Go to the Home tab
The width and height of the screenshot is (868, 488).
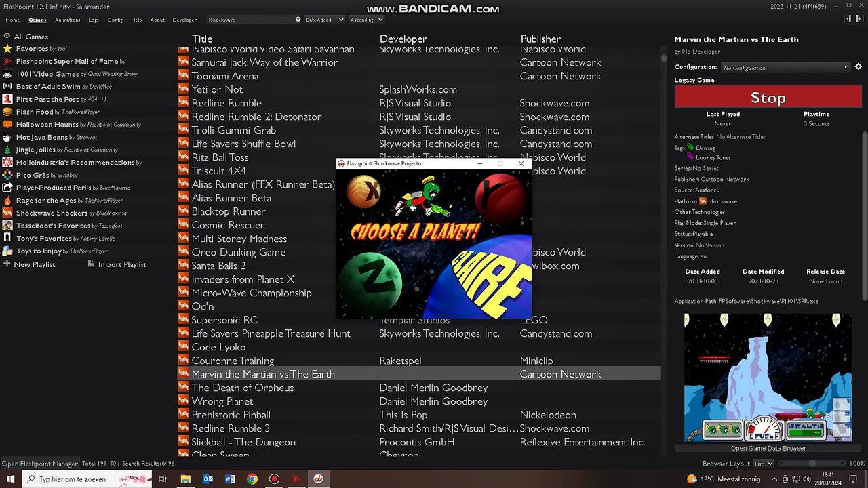[x=13, y=20]
